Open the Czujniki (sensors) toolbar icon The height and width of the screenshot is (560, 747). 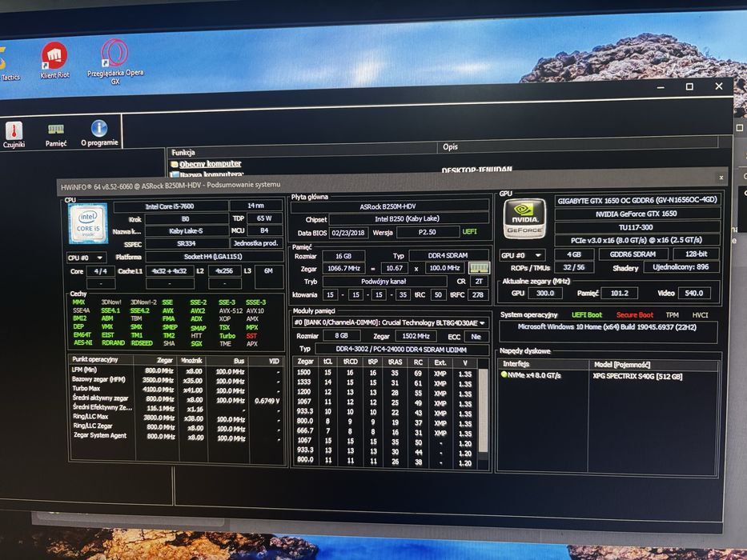coord(14,134)
